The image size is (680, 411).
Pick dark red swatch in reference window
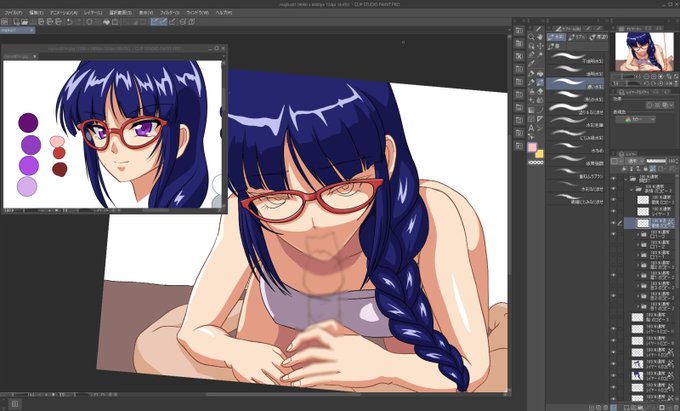point(59,170)
